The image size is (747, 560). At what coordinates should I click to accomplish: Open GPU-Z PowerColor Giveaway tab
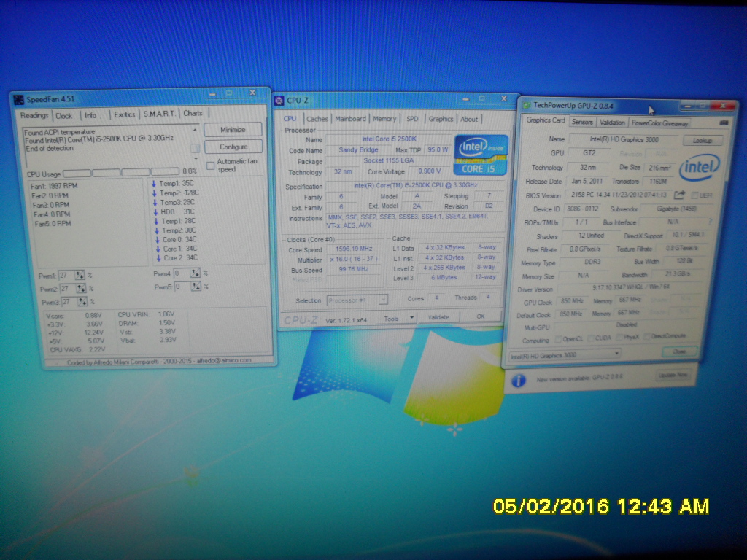[x=659, y=123]
